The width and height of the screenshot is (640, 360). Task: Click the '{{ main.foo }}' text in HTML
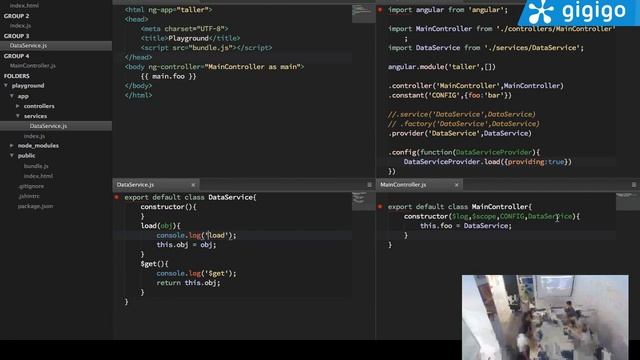168,76
